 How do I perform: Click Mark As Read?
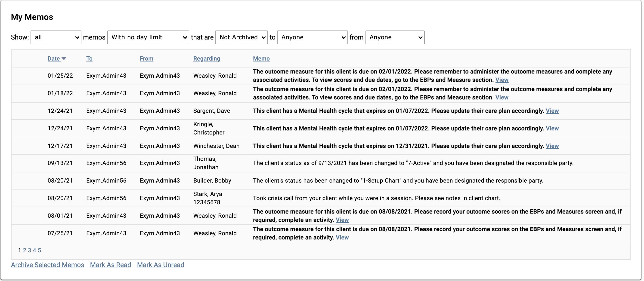(111, 265)
